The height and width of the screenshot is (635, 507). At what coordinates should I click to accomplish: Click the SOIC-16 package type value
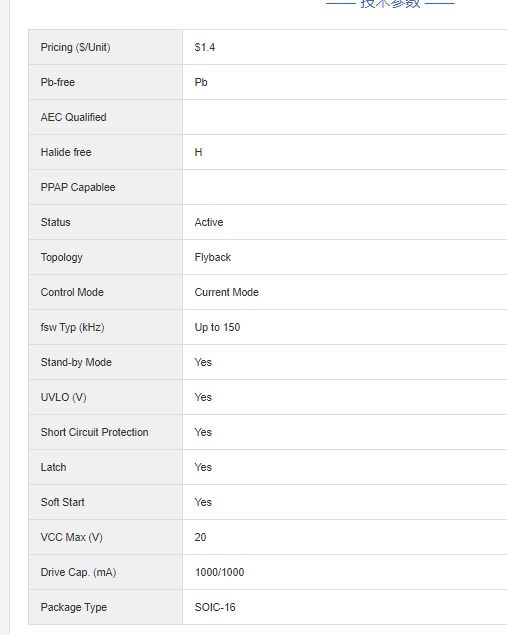tap(215, 607)
